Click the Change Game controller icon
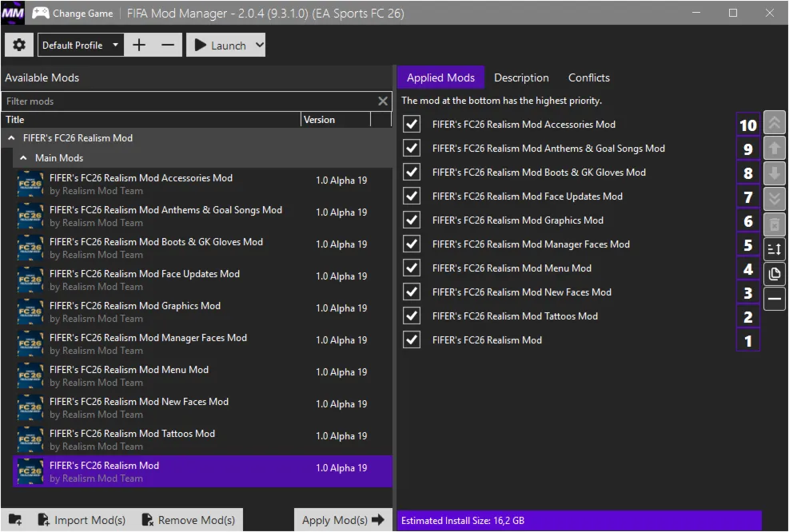Image resolution: width=789 pixels, height=532 pixels. tap(40, 13)
